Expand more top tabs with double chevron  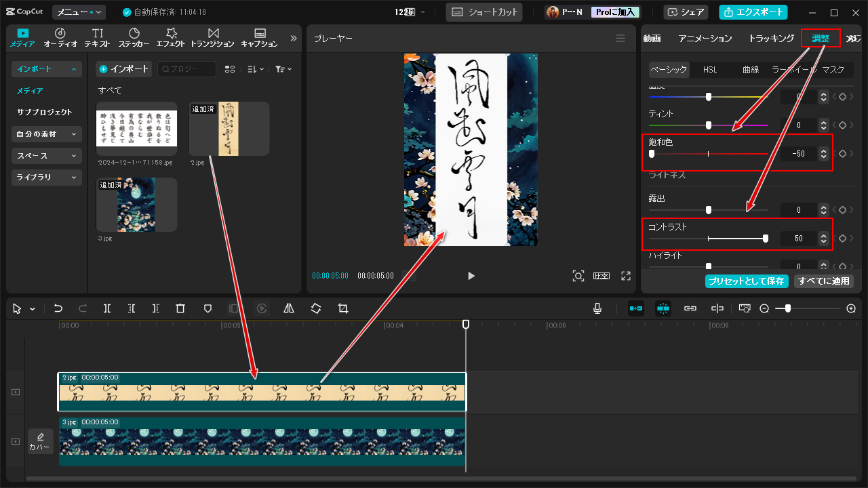[x=294, y=39]
